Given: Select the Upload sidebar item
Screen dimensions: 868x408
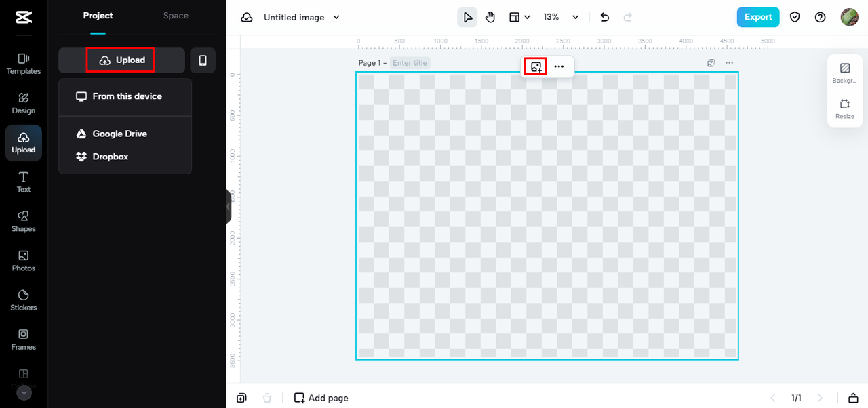Looking at the screenshot, I should point(24,142).
